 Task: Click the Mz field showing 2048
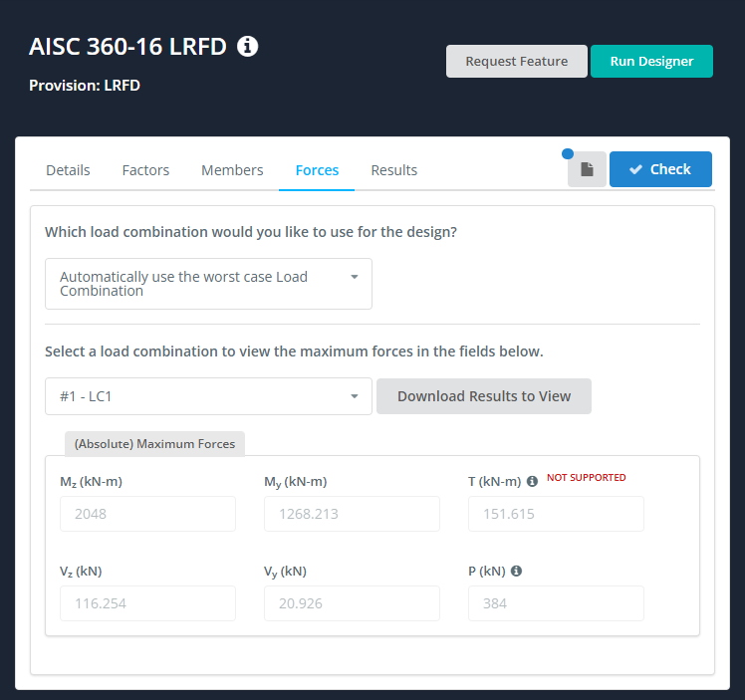tap(147, 514)
